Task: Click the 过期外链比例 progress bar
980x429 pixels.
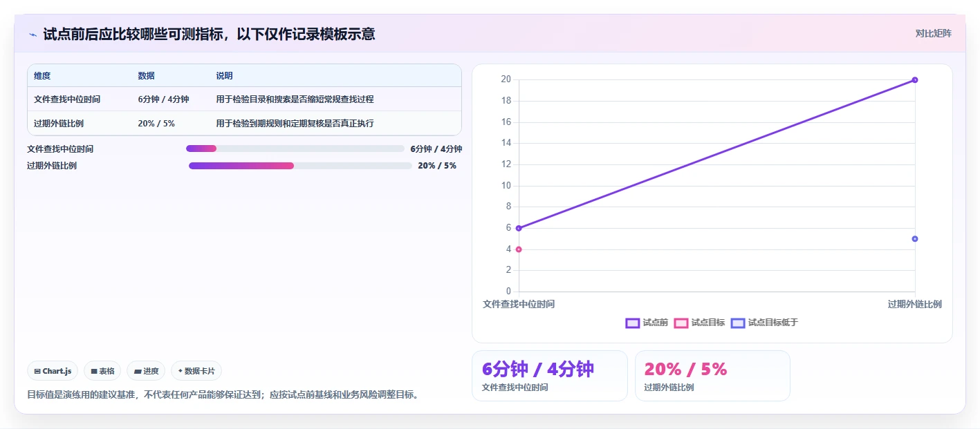Action: click(x=300, y=166)
